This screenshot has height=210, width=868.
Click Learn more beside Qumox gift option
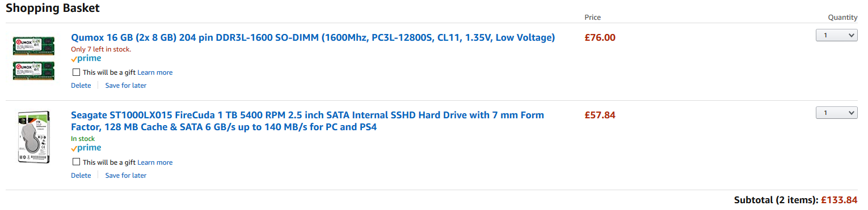(155, 72)
